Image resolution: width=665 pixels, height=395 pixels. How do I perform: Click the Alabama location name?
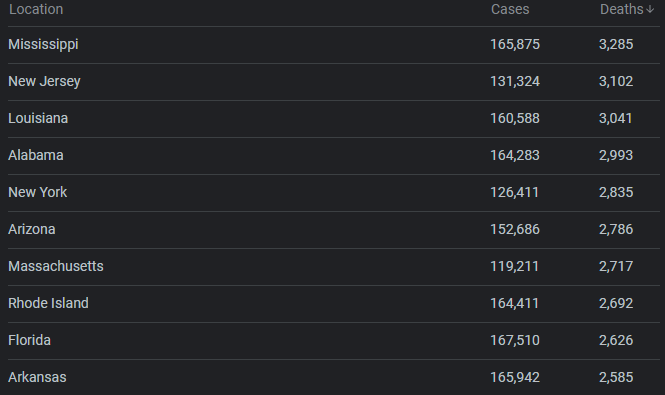tap(36, 155)
